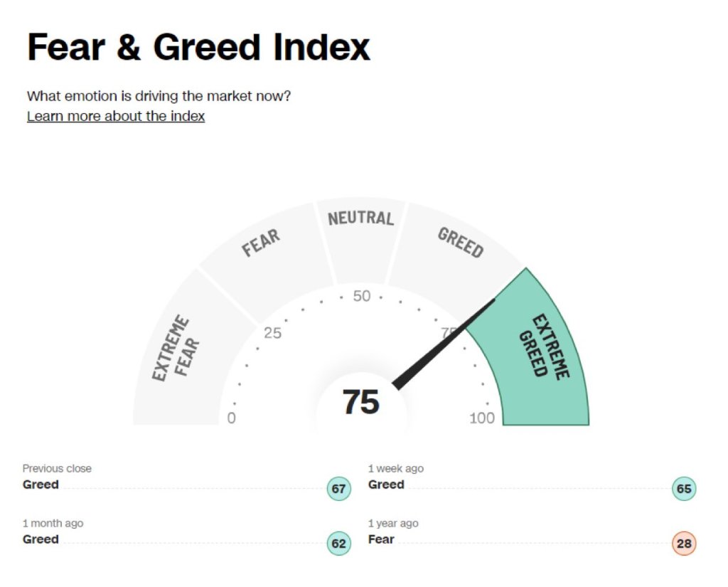
Task: Click the '1 year ago' Fear label
Action: pos(381,539)
